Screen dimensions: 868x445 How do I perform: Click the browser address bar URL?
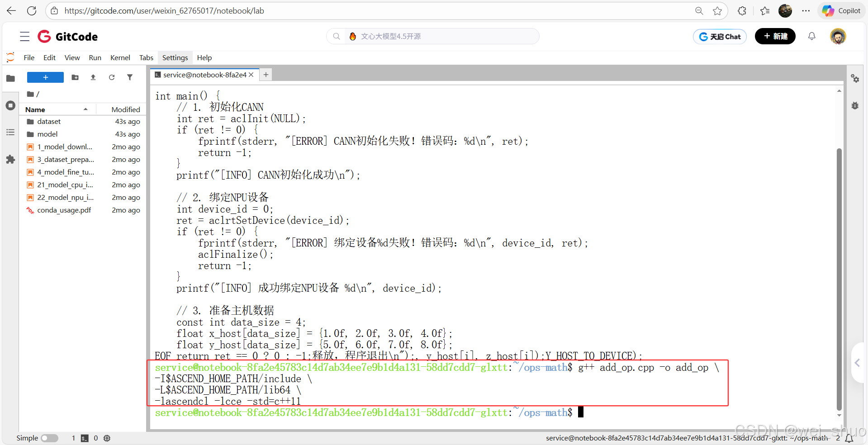tap(164, 11)
